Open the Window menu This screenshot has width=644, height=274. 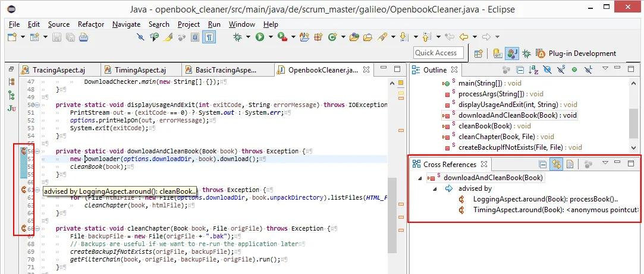(241, 24)
